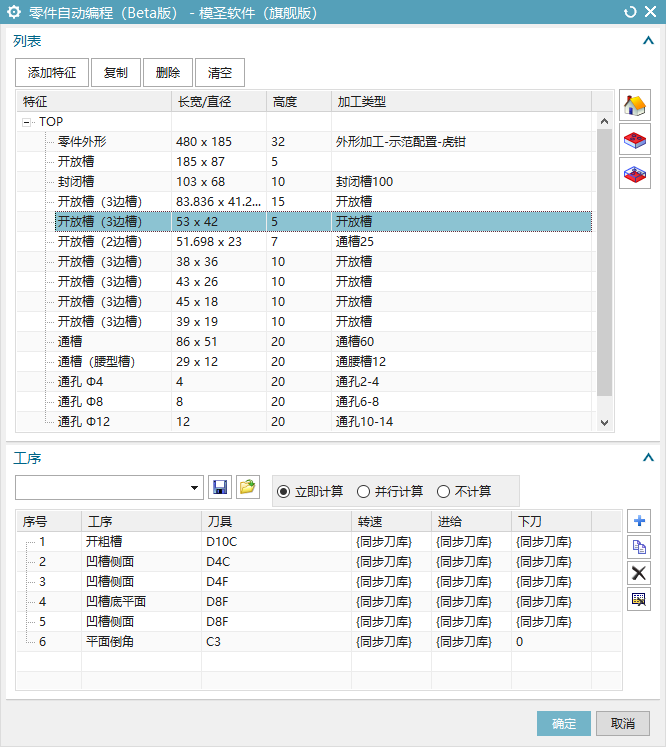Click the 加工类型 column header

(461, 101)
